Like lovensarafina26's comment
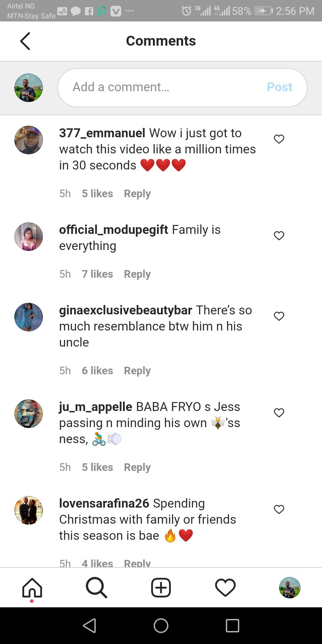322x644 pixels. pyautogui.click(x=279, y=509)
